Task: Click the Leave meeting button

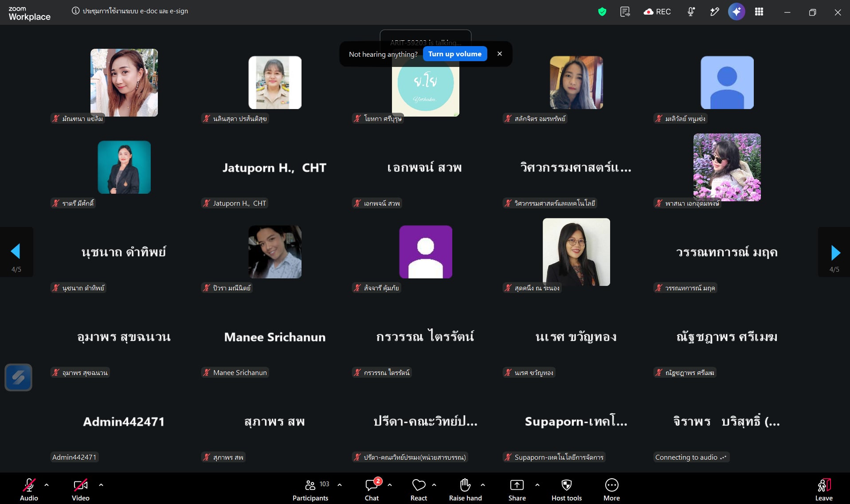Action: (824, 490)
